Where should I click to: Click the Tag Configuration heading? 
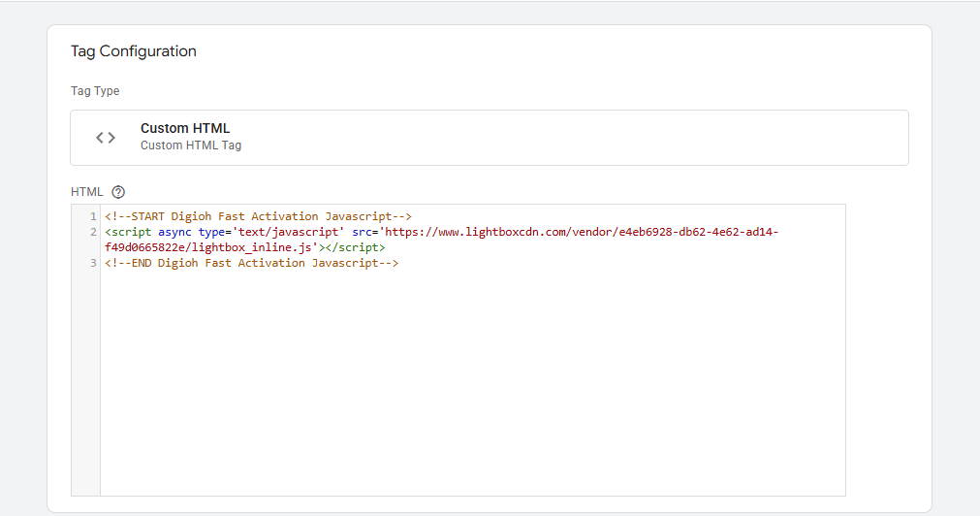134,51
